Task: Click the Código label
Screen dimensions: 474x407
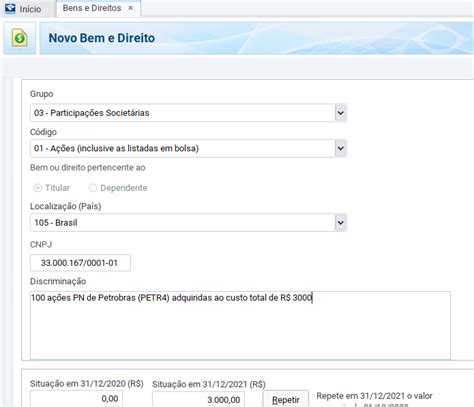Action: (43, 132)
